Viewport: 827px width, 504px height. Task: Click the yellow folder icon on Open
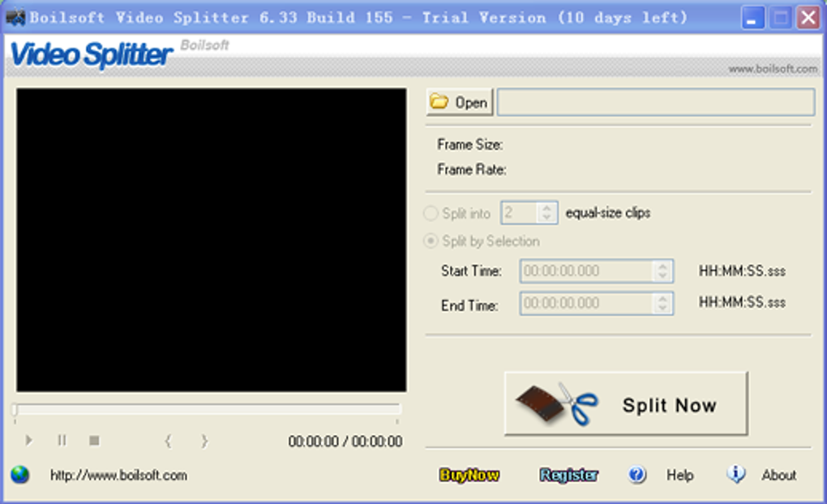(x=439, y=101)
